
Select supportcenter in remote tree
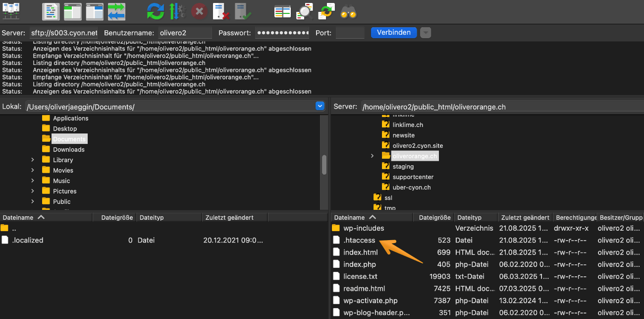tap(413, 177)
